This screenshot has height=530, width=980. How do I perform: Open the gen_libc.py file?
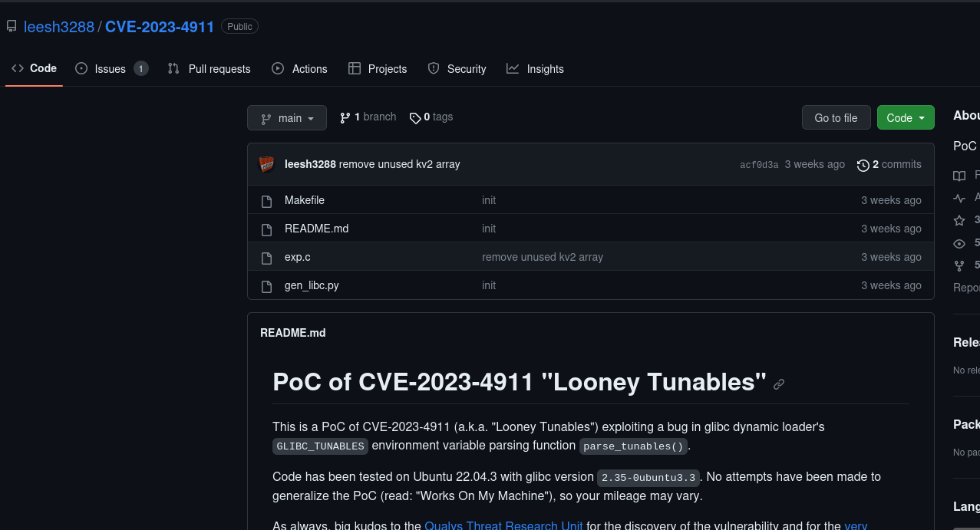coord(312,285)
